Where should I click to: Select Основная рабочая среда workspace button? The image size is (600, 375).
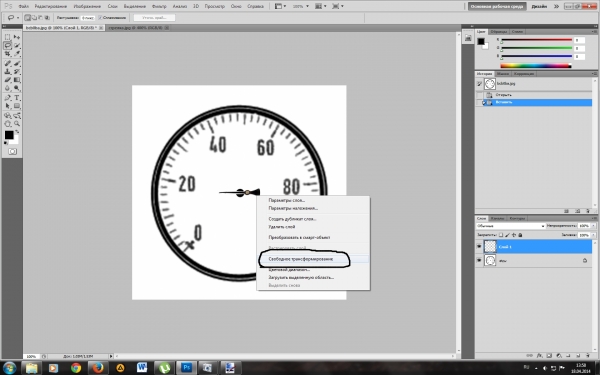tap(497, 6)
